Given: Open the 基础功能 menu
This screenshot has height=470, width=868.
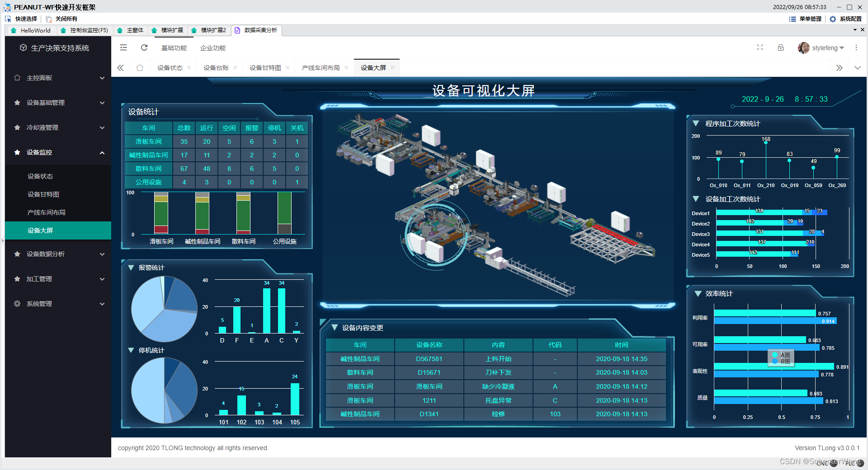Looking at the screenshot, I should click(x=175, y=47).
